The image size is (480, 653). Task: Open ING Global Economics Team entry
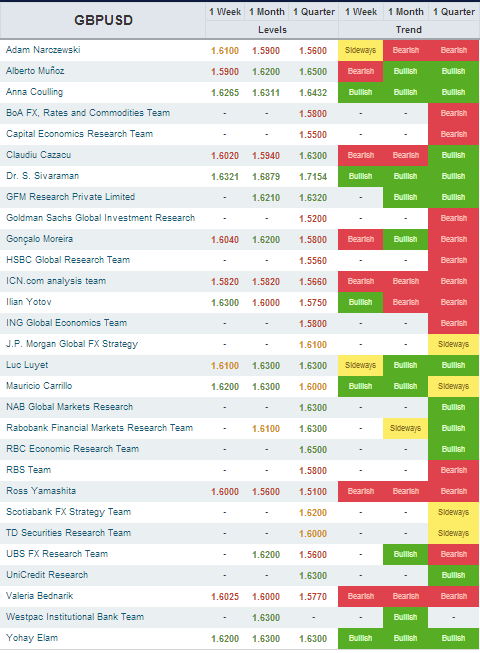(67, 323)
